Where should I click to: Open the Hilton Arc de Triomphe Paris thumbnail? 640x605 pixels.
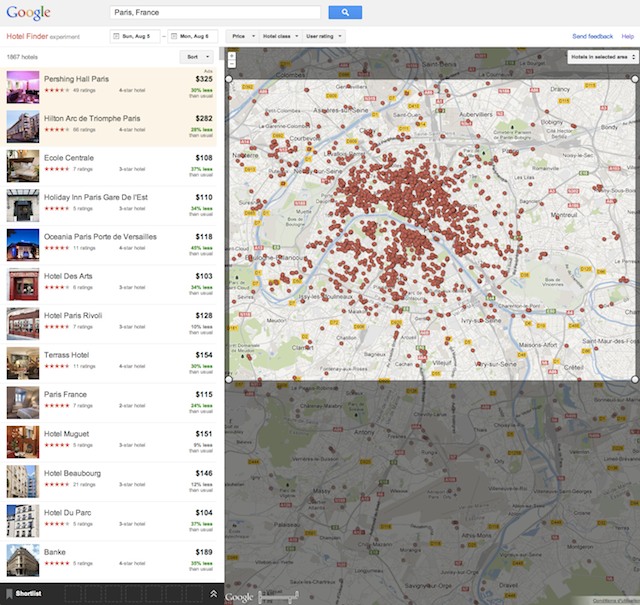[x=23, y=127]
